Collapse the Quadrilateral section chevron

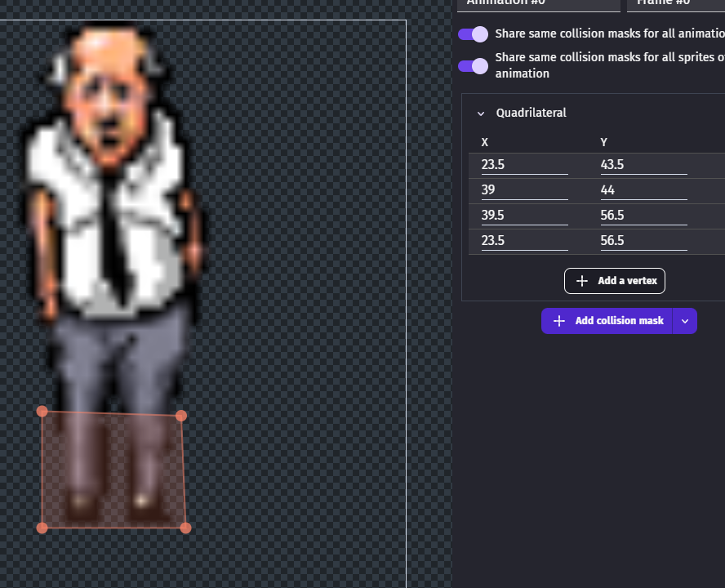(x=481, y=114)
